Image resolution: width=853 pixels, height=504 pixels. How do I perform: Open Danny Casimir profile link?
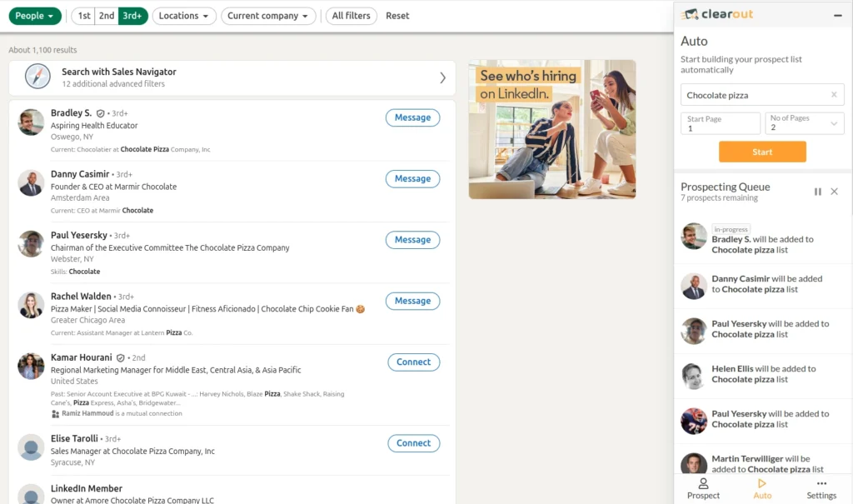click(80, 174)
